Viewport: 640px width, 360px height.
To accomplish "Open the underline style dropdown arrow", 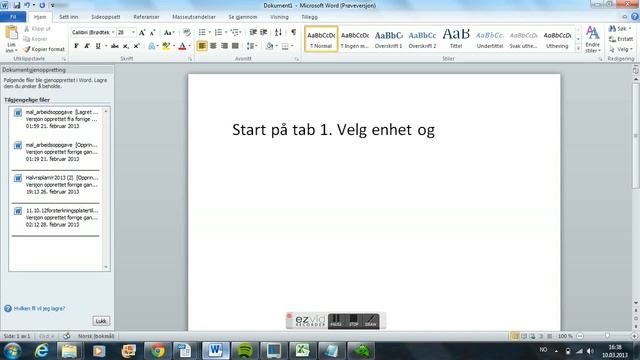I will 106,46.
